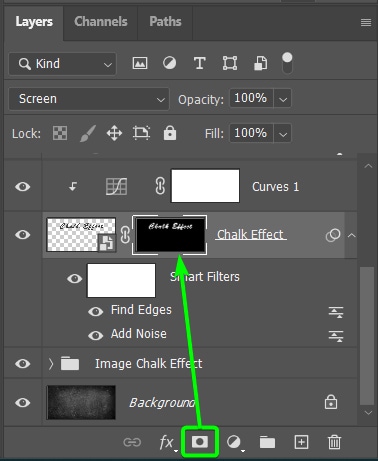This screenshot has width=378, height=461.
Task: Click Lock transparent pixels icon
Action: pyautogui.click(x=60, y=133)
